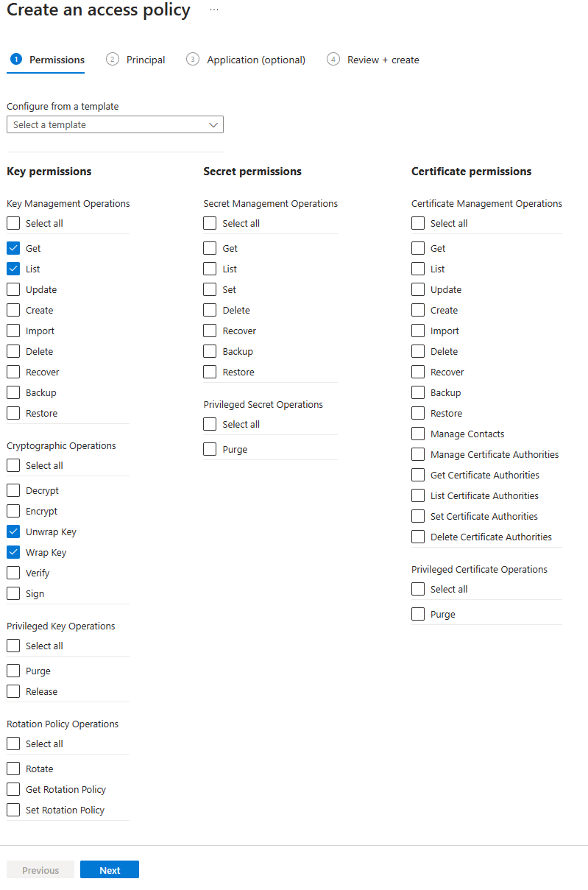Enable Select all under Key Management Operations

click(13, 223)
